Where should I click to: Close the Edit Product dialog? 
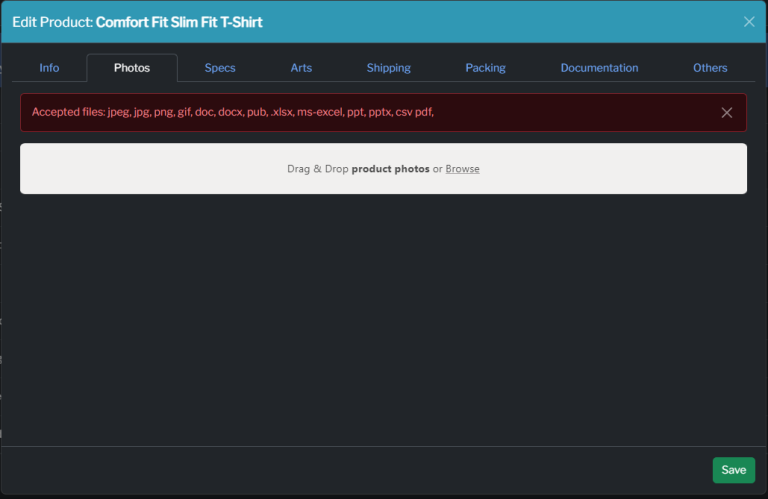pos(748,22)
